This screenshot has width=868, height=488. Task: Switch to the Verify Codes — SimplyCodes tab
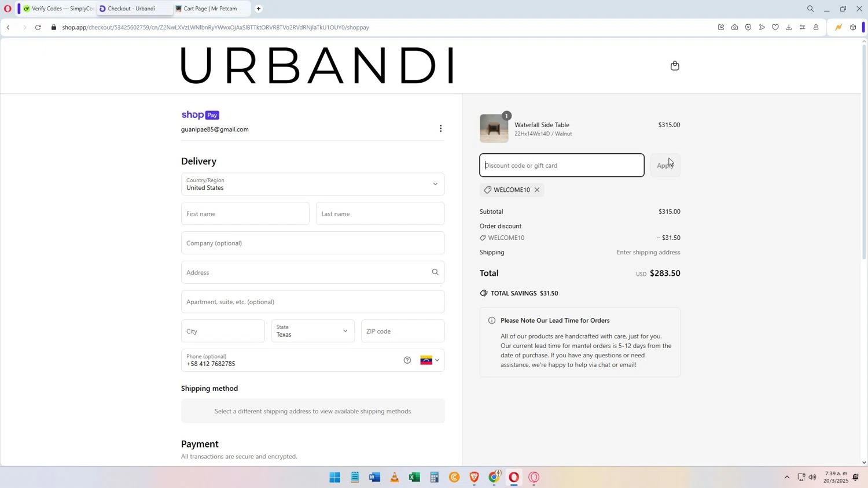pos(58,9)
